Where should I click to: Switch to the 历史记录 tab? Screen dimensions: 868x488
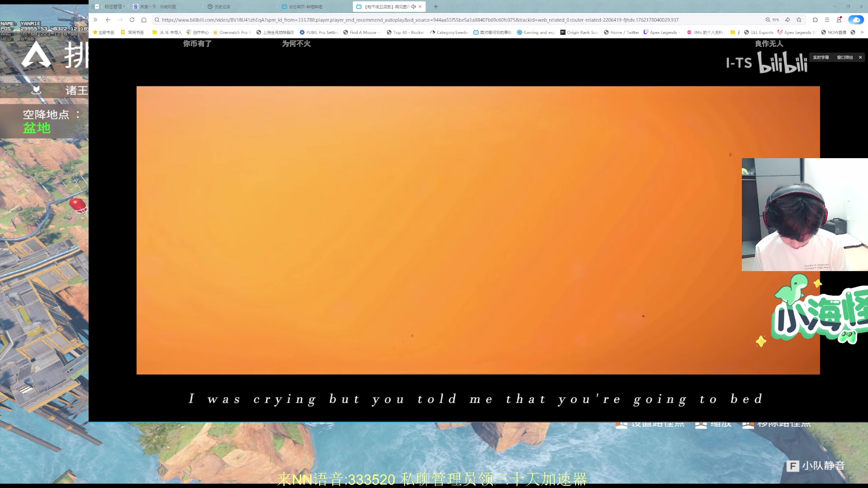(x=222, y=7)
